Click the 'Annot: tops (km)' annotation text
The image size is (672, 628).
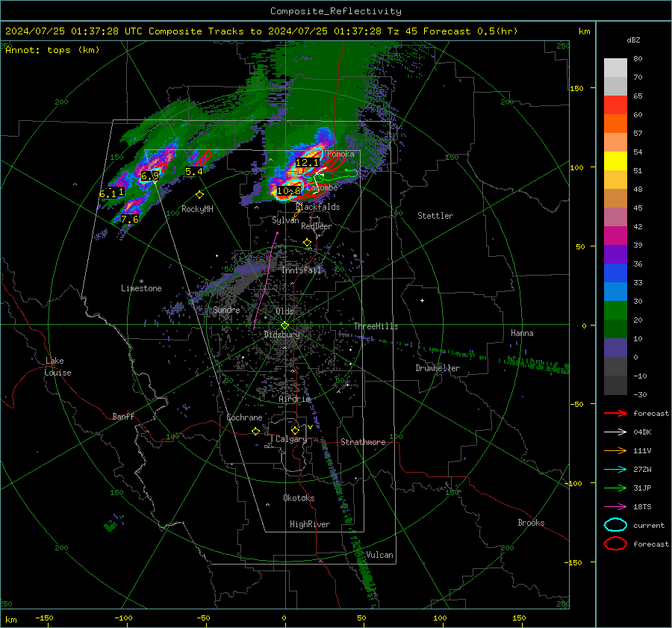[x=52, y=50]
